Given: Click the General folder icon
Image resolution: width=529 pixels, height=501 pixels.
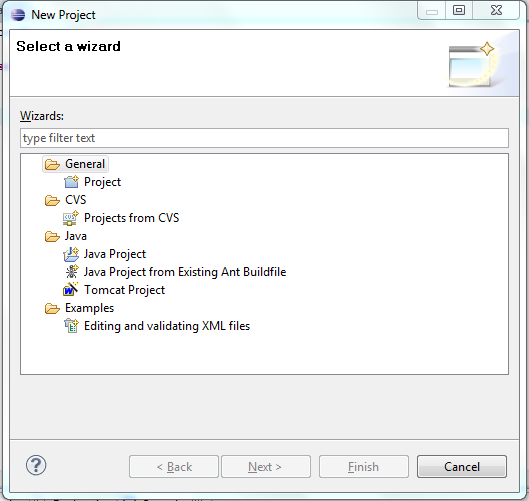Looking at the screenshot, I should [52, 164].
